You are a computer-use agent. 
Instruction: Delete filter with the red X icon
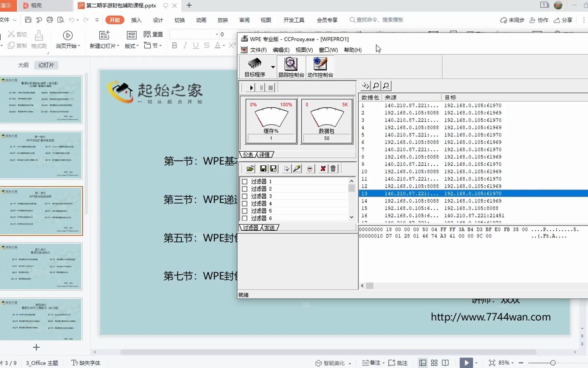point(323,168)
